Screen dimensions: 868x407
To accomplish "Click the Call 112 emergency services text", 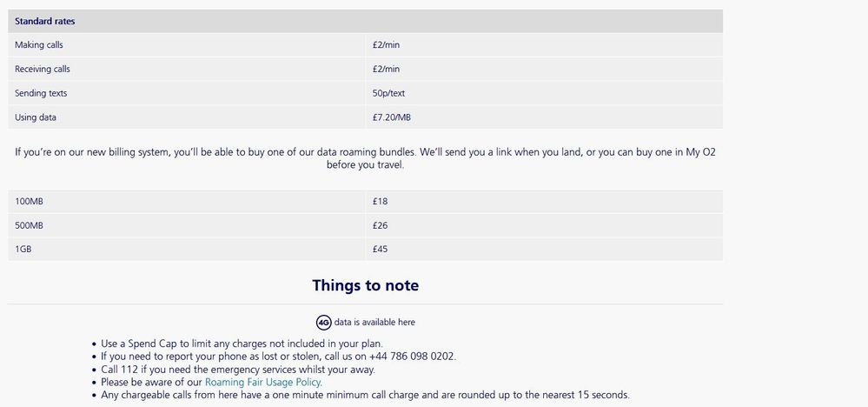I will [x=238, y=370].
